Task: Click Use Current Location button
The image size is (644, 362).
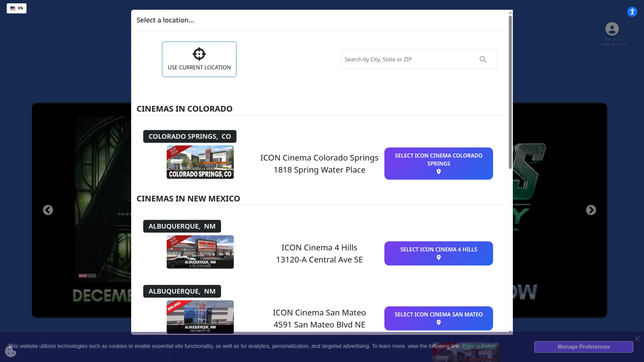Action: pyautogui.click(x=199, y=59)
